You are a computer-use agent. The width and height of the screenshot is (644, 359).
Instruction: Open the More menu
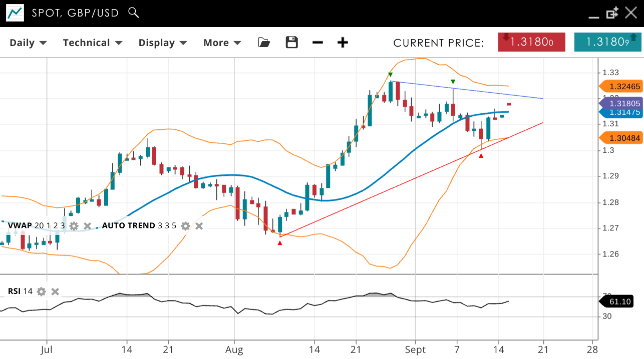[x=222, y=43]
